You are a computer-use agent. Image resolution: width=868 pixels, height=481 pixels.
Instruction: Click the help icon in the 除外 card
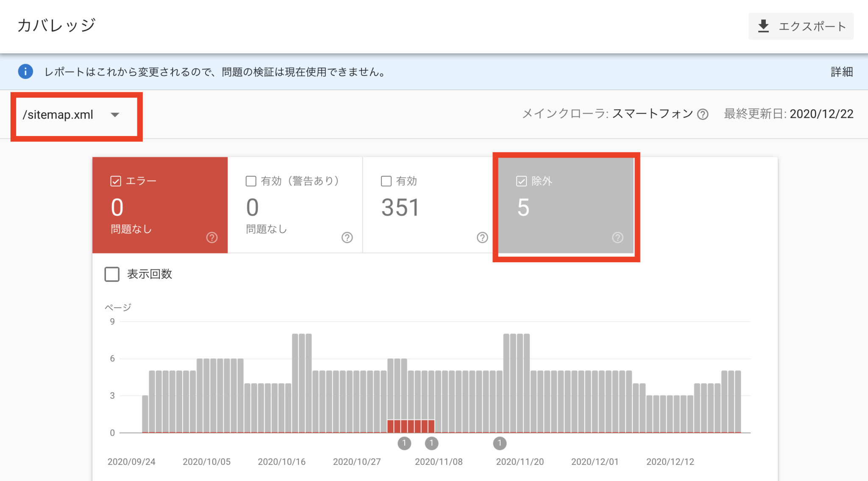click(618, 237)
